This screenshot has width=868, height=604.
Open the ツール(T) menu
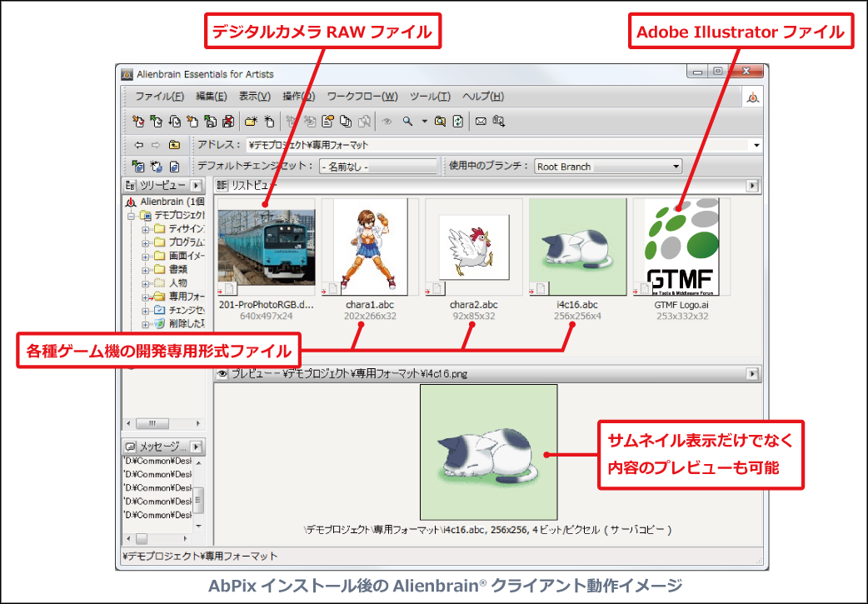[430, 97]
